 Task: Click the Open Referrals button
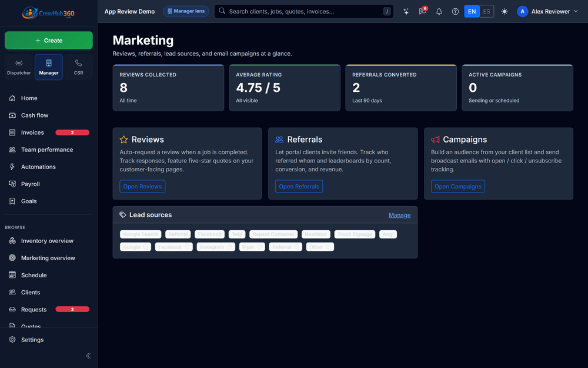pos(299,186)
